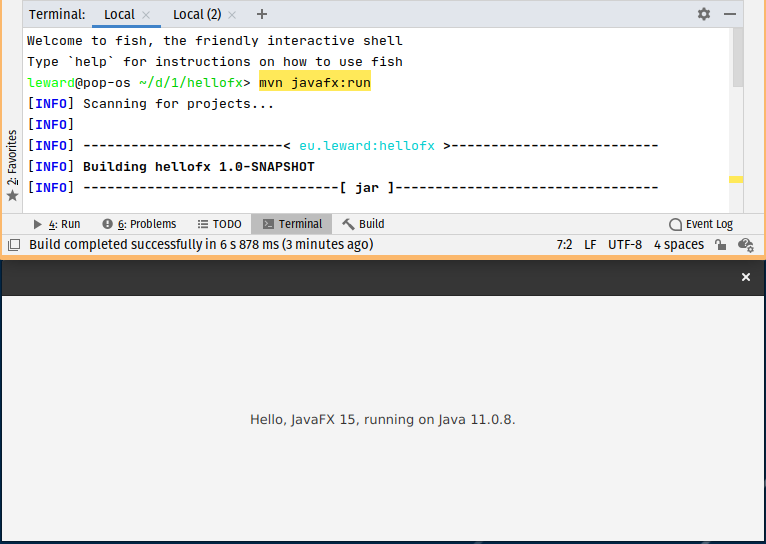The image size is (766, 544).
Task: Click the Problems warning circle icon
Action: click(x=107, y=224)
